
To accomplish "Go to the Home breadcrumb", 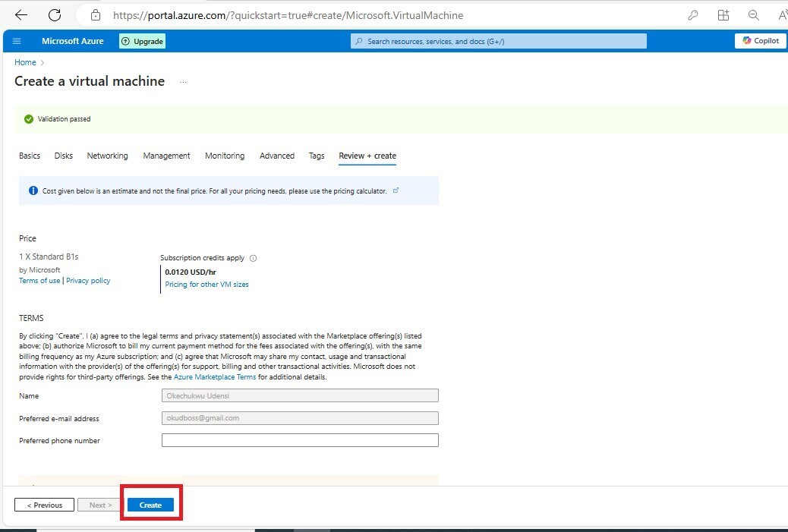I will [x=25, y=62].
